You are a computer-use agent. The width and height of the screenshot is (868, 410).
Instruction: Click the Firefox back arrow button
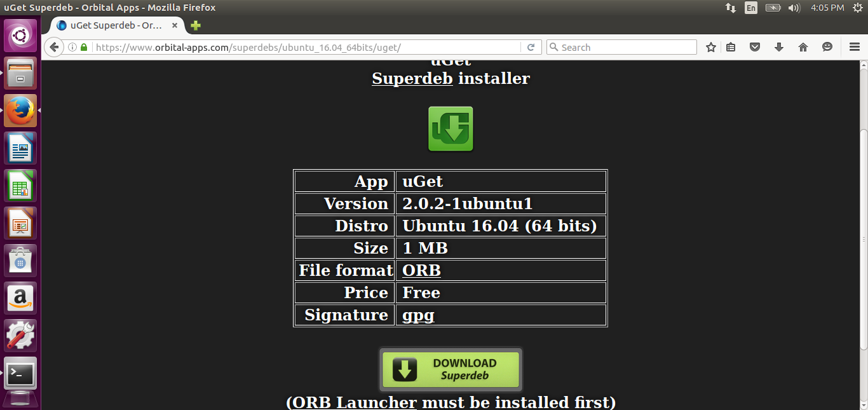coord(54,47)
